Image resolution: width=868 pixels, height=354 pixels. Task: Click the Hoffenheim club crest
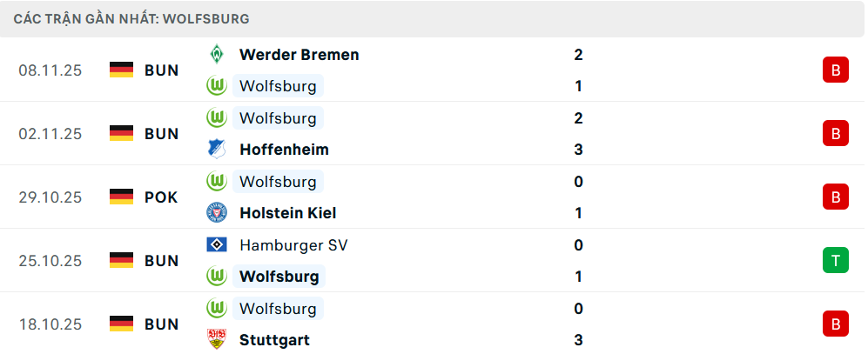click(x=216, y=150)
